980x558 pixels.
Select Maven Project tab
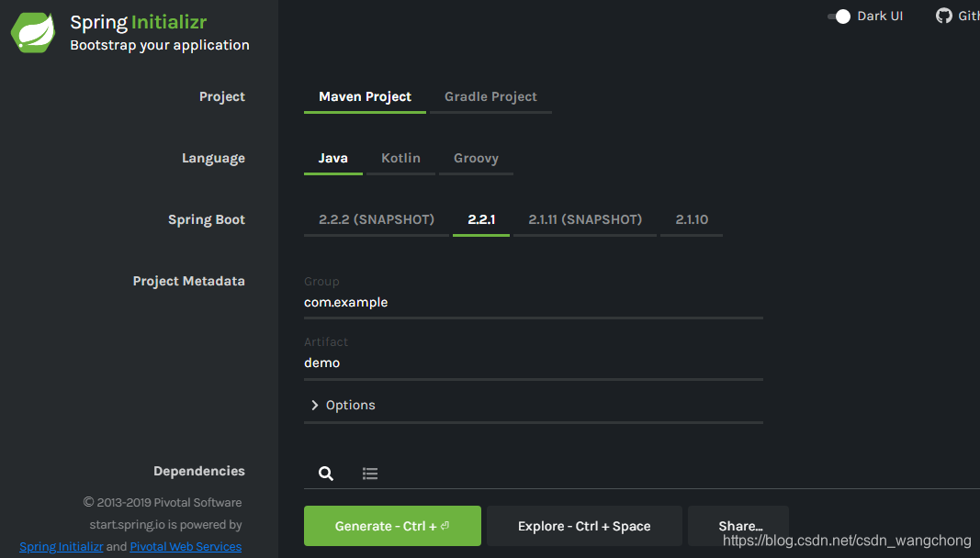pyautogui.click(x=365, y=97)
